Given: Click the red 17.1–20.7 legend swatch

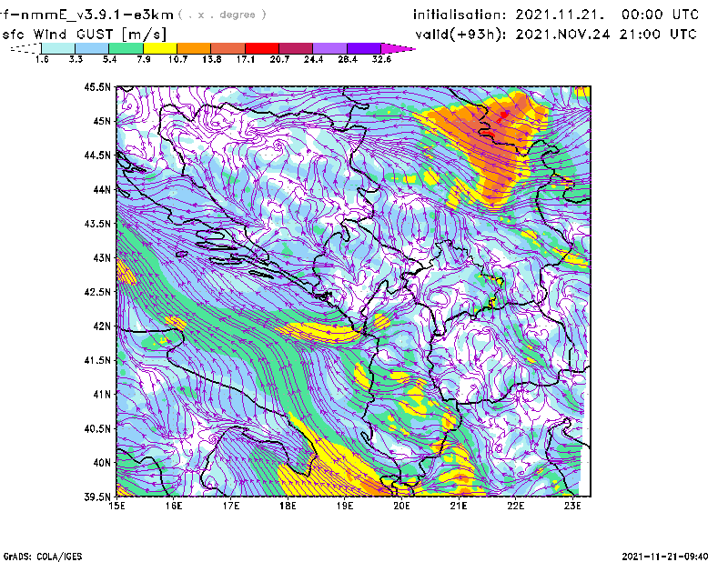Looking at the screenshot, I should [x=262, y=48].
